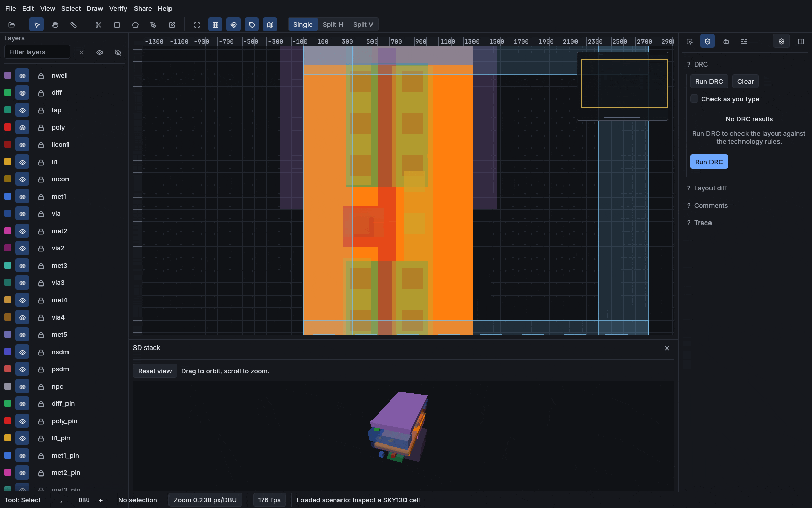Hide all layers crossed-eye icon
812x508 pixels.
pos(118,52)
